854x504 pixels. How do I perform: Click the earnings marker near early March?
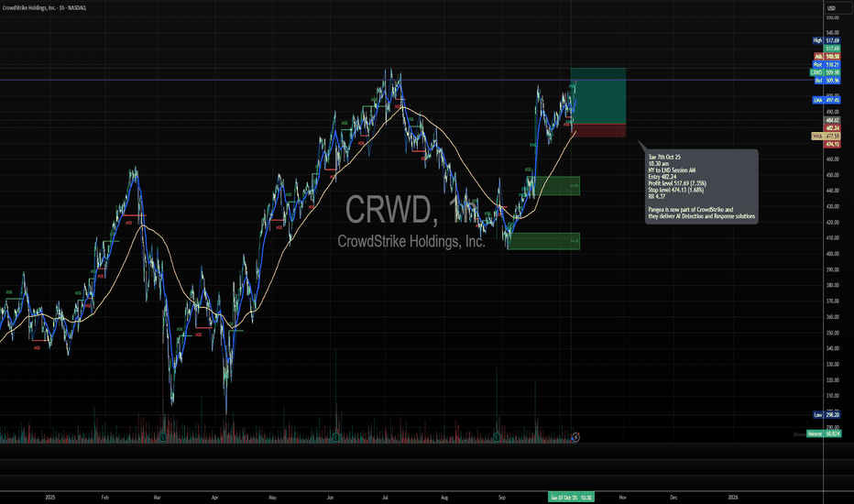pyautogui.click(x=163, y=437)
